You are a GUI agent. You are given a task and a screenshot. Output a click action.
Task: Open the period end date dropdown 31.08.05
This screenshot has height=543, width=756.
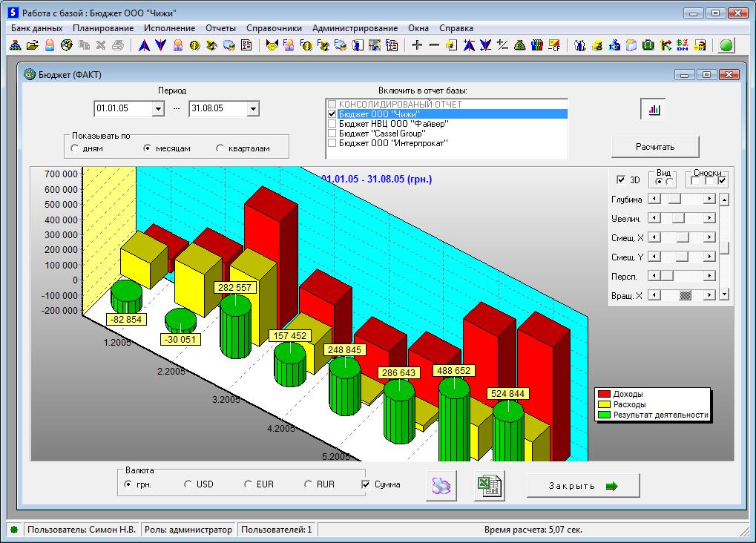tap(253, 109)
